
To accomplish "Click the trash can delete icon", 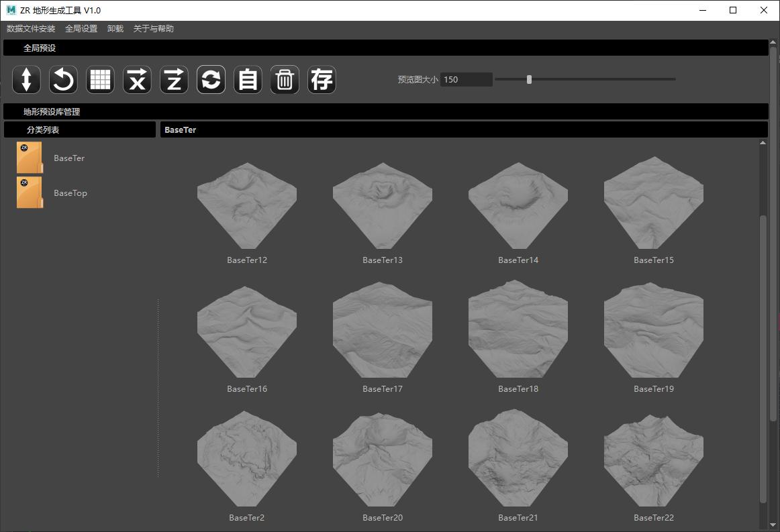I will tap(285, 80).
